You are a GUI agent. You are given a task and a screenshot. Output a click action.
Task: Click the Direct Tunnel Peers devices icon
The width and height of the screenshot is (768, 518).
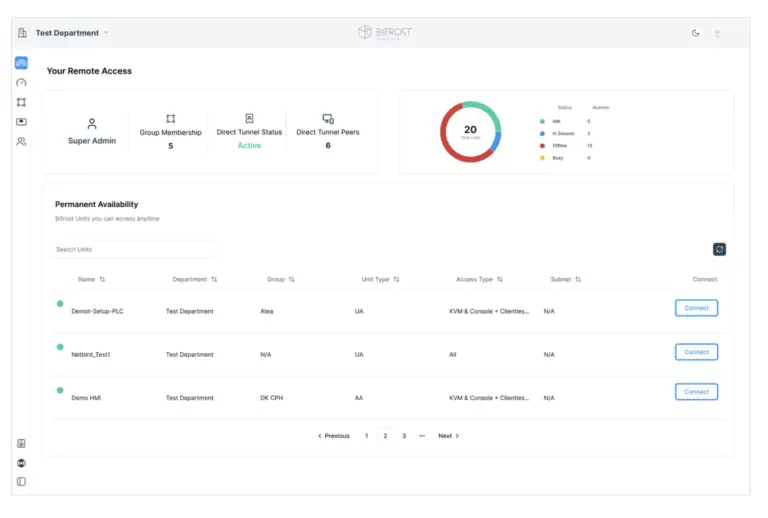pyautogui.click(x=328, y=118)
